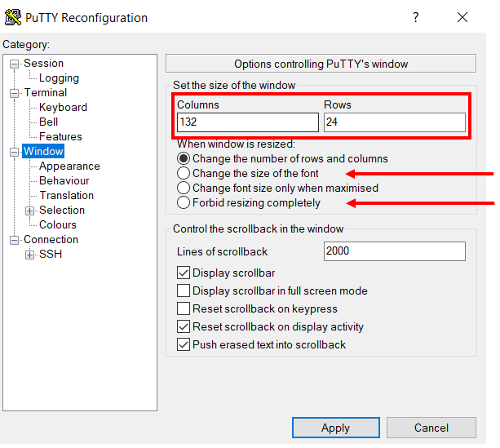Screen dimensions: 500x448
Task: Enable Reset scrollback on keypress
Action: 184,309
